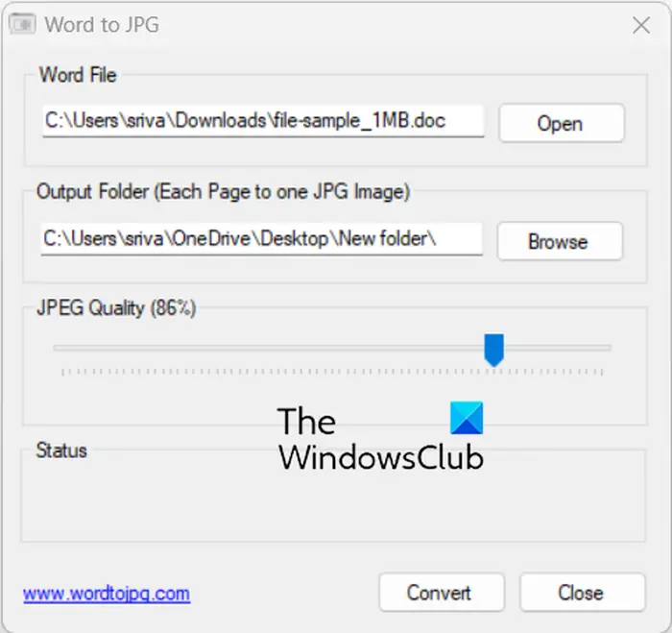This screenshot has height=633, width=672.
Task: Click Browse to choose the output folder
Action: click(x=560, y=241)
